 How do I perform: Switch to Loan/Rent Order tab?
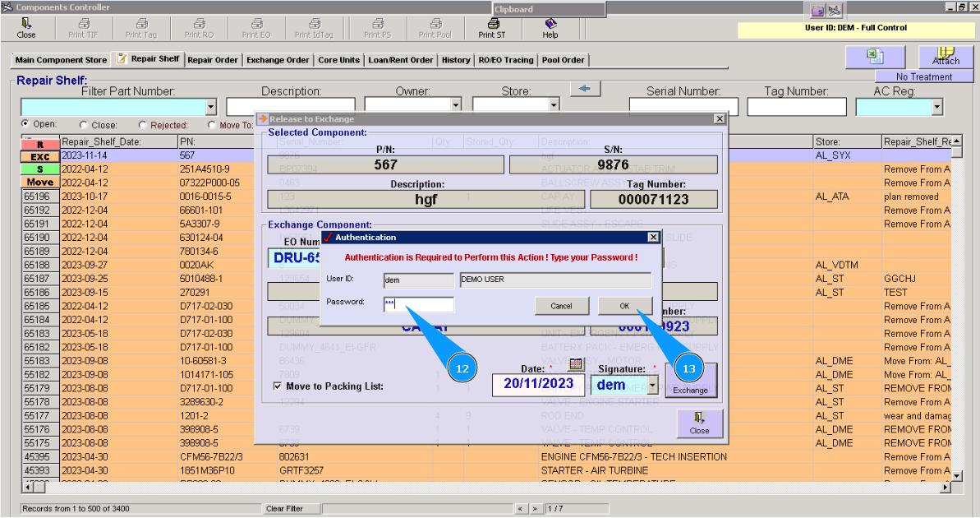401,60
